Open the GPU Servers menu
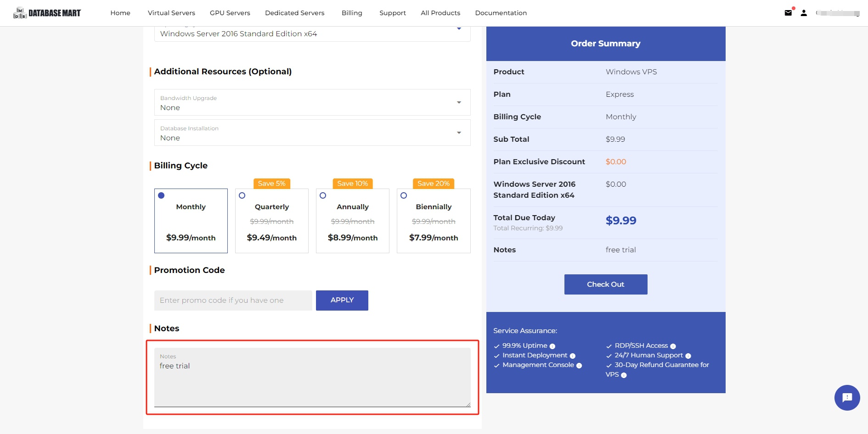Image resolution: width=868 pixels, height=434 pixels. (x=230, y=13)
